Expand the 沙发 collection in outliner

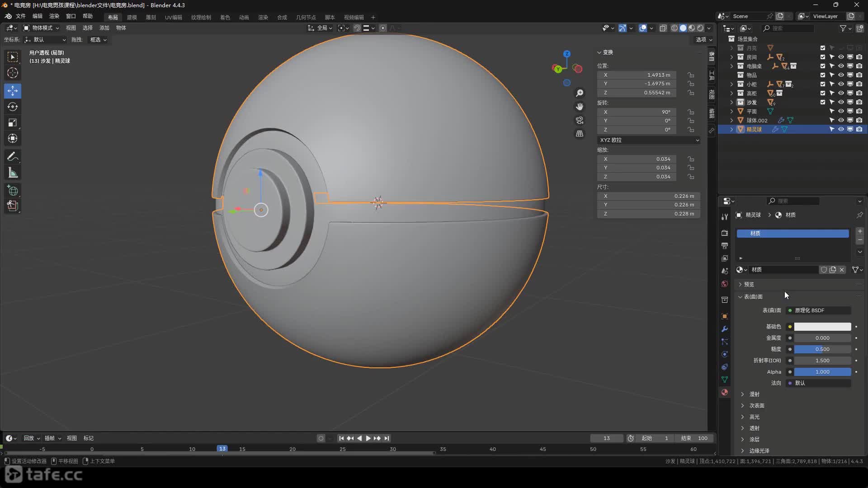pyautogui.click(x=731, y=102)
